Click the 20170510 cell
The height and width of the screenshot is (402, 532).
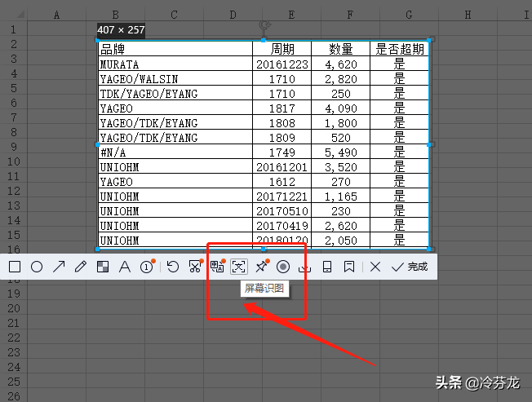282,211
